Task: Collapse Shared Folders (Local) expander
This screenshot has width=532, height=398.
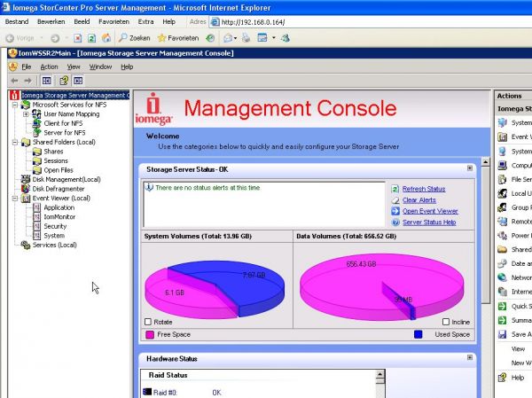Action: tap(15, 142)
